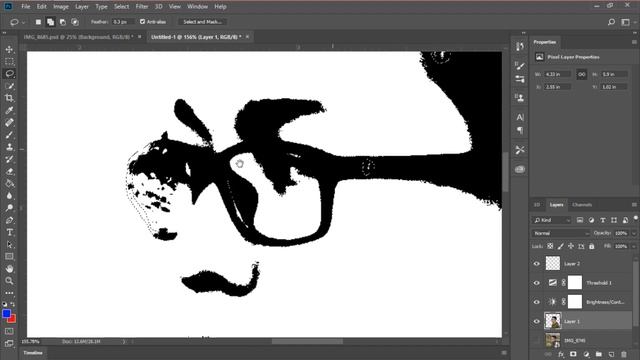Select the Brush tool
Viewport: 640px width, 360px height.
pyautogui.click(x=9, y=135)
